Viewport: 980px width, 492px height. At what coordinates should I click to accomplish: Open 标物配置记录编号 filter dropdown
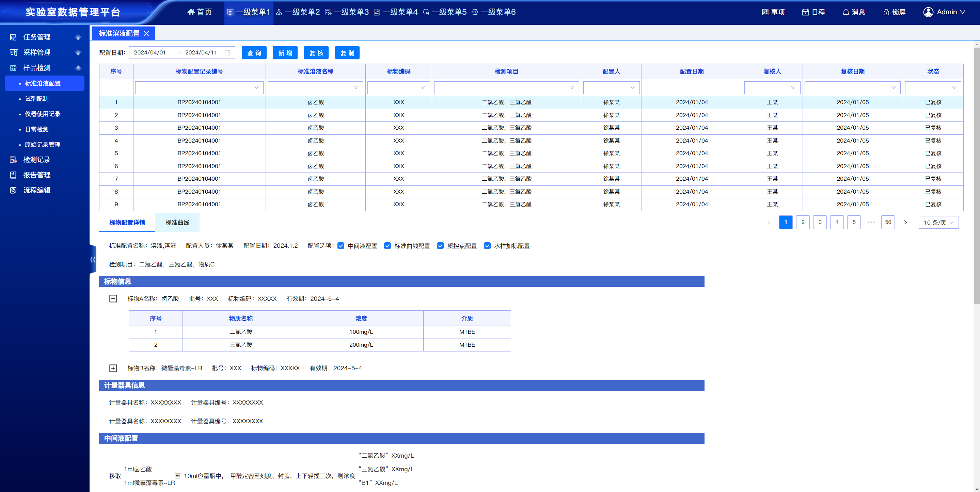[x=199, y=88]
